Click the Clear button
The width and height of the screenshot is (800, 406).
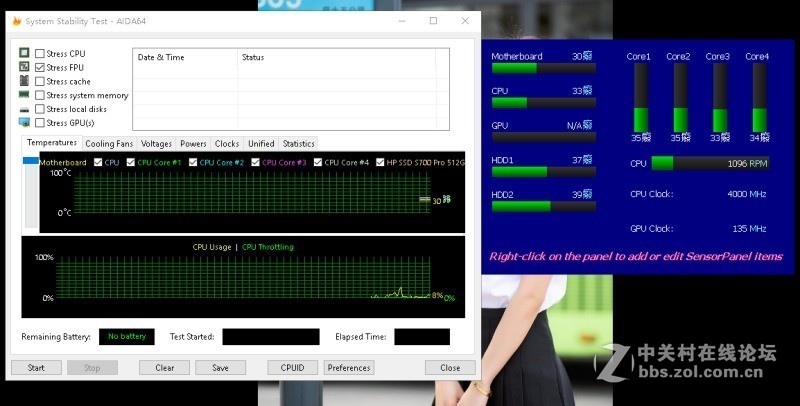164,368
